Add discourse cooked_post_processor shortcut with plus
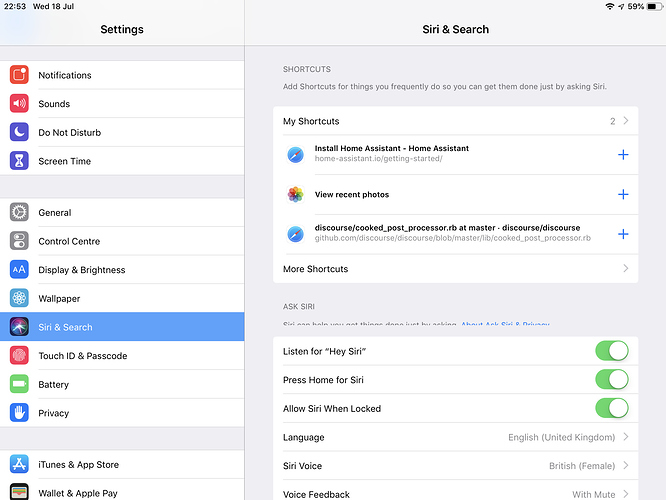 623,234
